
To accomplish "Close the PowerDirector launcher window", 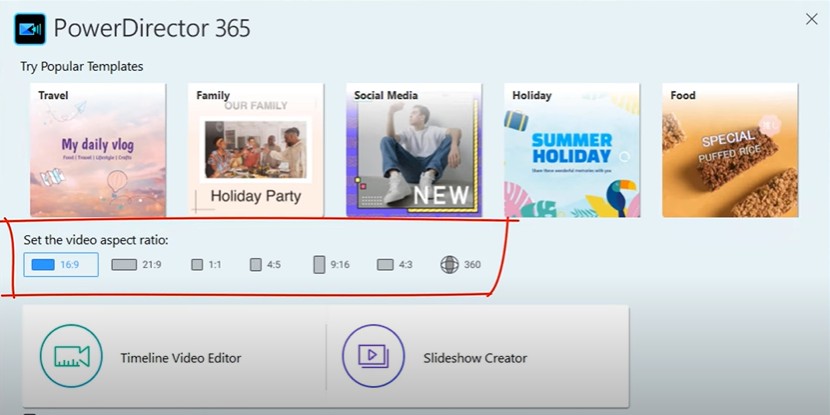I will [x=811, y=20].
